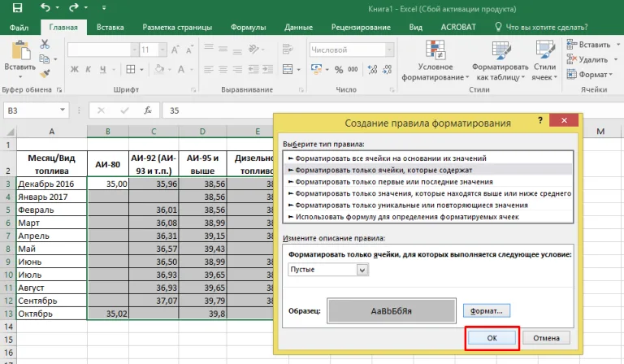
Task: Increase decimal places
Action: (x=372, y=70)
